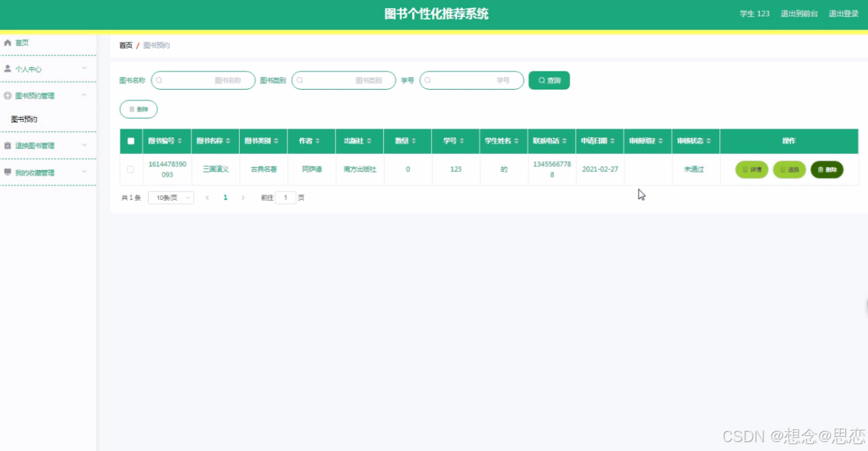Focus the 学号 search input

pos(472,81)
